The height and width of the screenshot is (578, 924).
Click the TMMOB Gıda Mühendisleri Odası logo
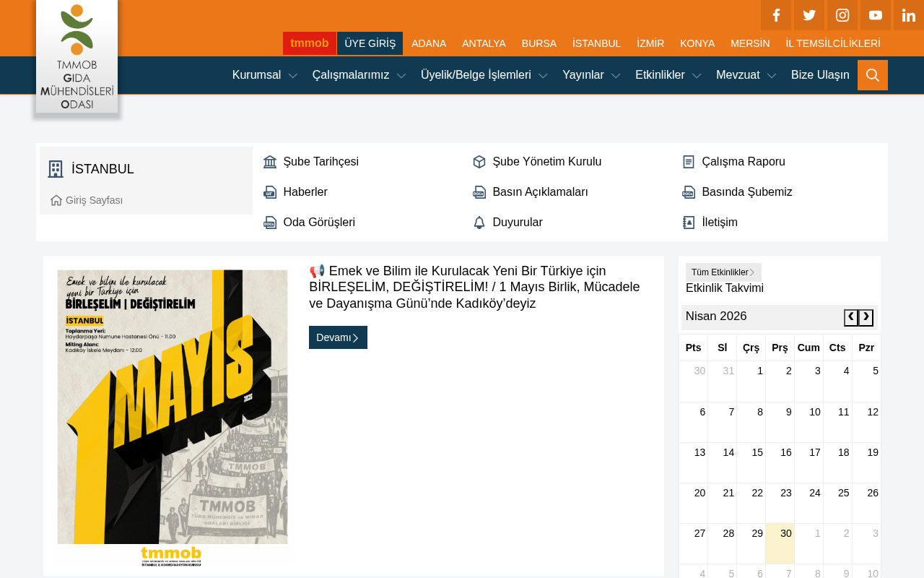pyautogui.click(x=77, y=56)
